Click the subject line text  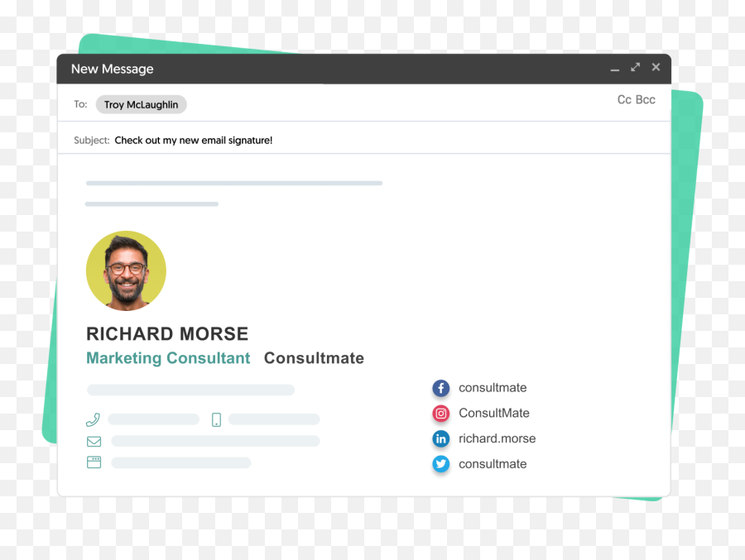coord(192,140)
